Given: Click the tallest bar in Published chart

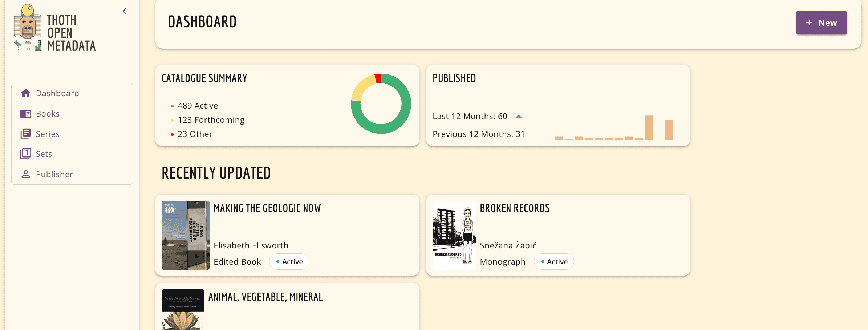Looking at the screenshot, I should [x=649, y=127].
